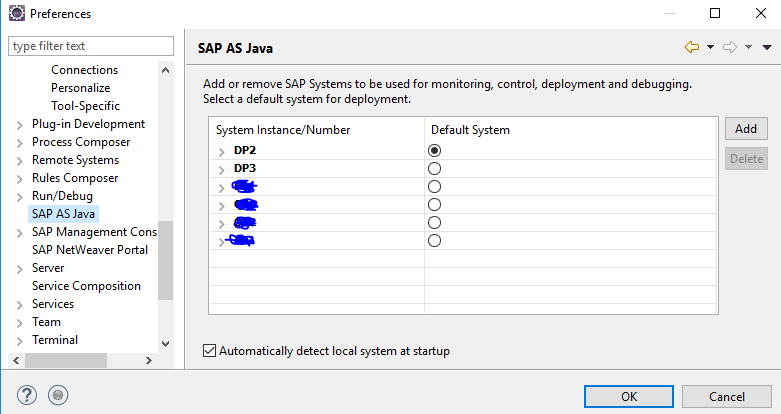Click the tree horizontal scrollbar thumb
Screen dimensions: 781x414
pyautogui.click(x=66, y=360)
